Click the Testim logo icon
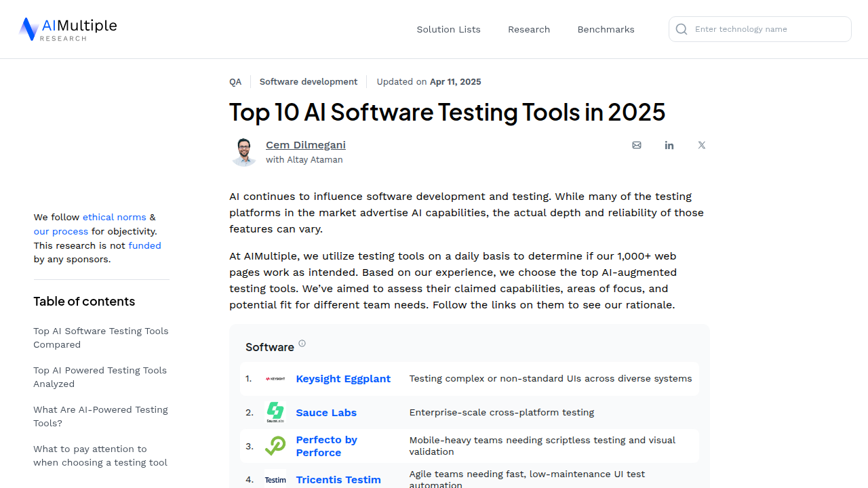This screenshot has width=868, height=488. 275,479
